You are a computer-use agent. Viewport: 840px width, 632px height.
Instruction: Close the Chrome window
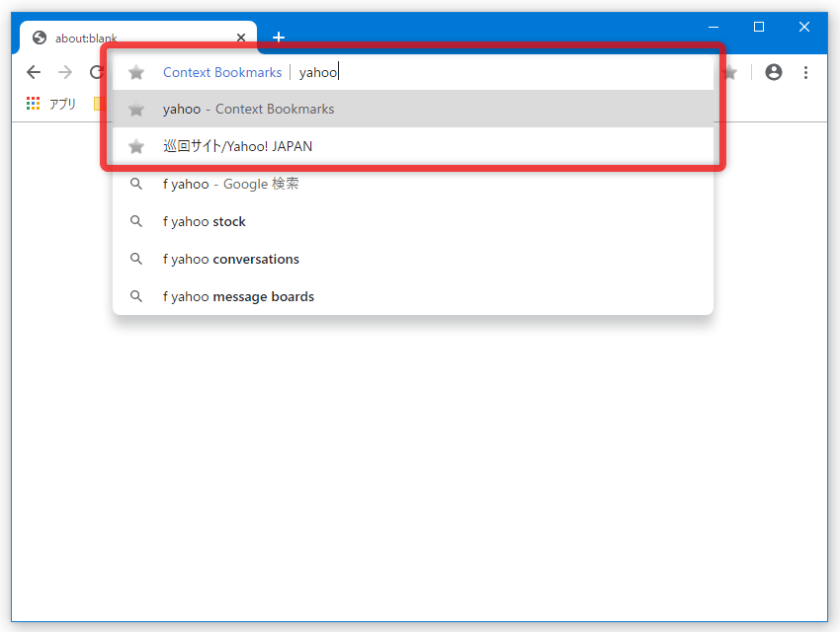click(804, 27)
